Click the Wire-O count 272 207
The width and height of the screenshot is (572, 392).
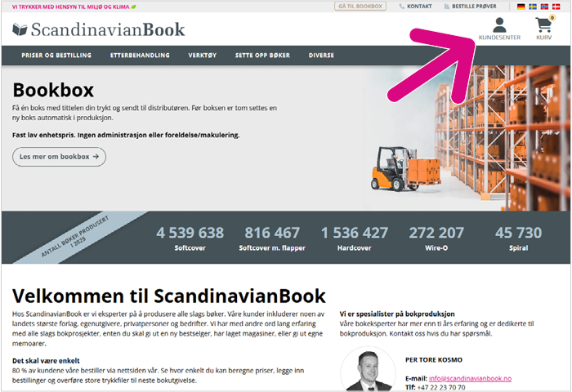click(436, 233)
